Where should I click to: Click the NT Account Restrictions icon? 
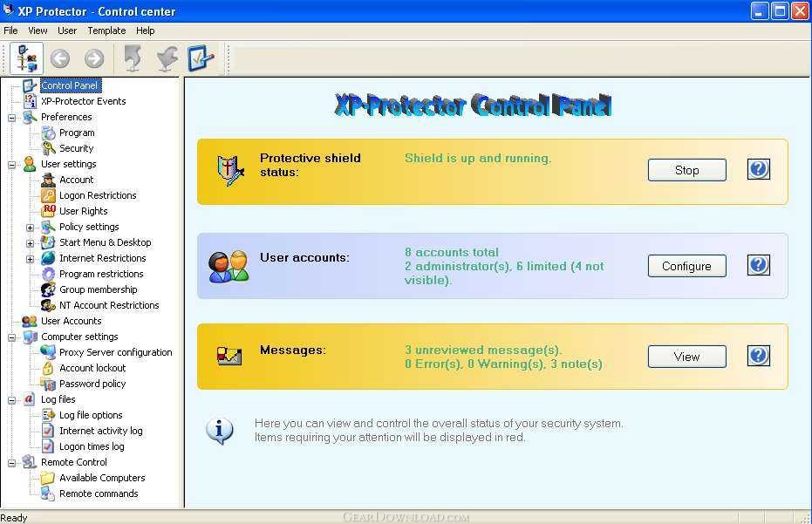pyautogui.click(x=48, y=305)
